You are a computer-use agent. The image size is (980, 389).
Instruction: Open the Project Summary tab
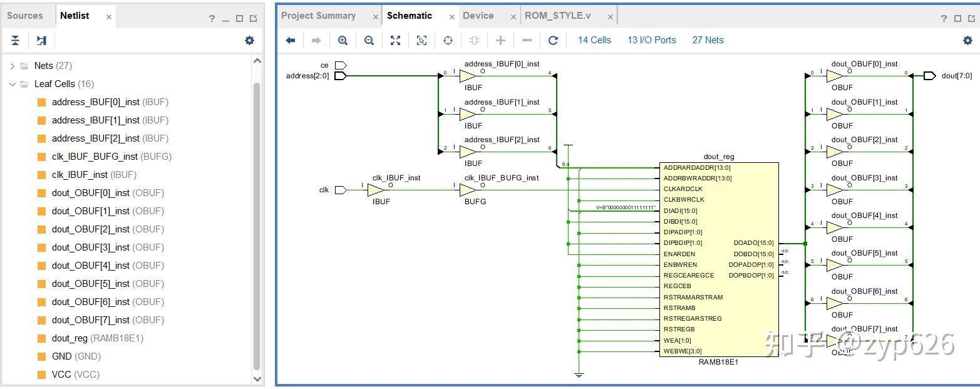coord(319,16)
